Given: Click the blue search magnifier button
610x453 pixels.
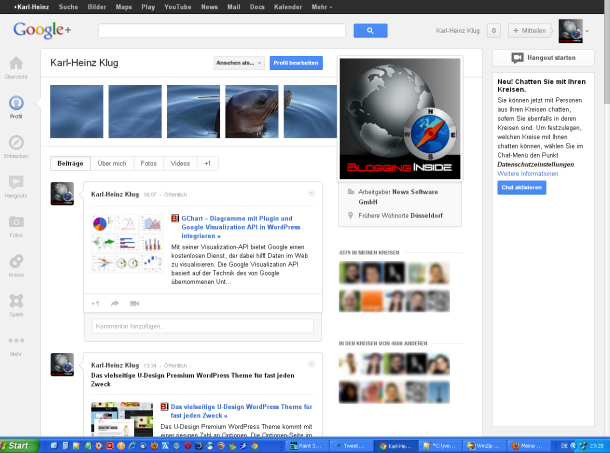Looking at the screenshot, I should coord(370,31).
